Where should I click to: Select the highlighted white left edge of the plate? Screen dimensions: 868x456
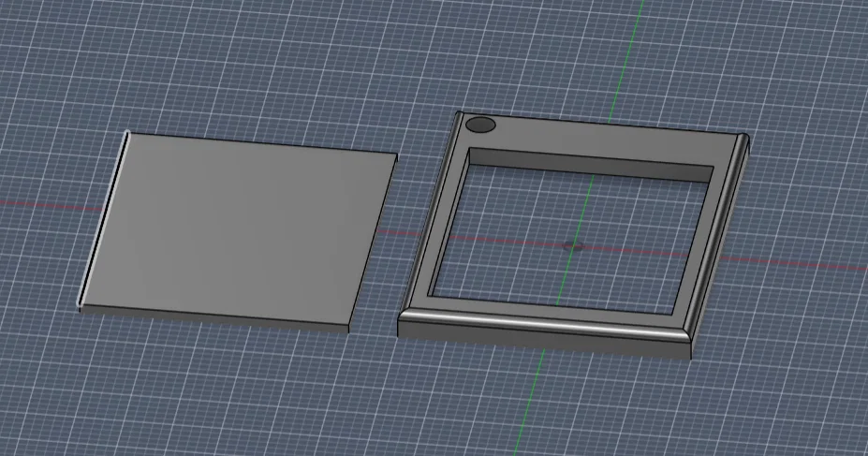[104, 218]
